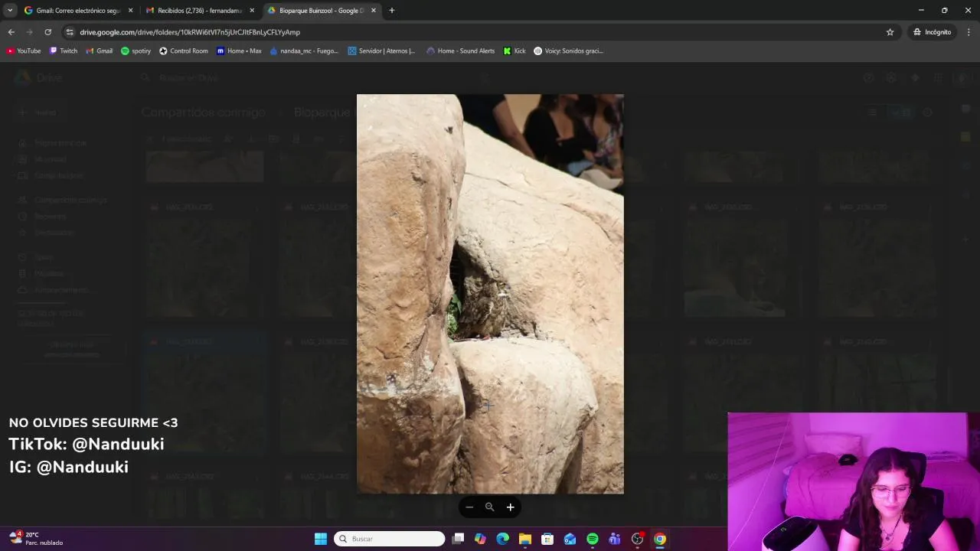Launch Copilot from the taskbar

tap(480, 539)
